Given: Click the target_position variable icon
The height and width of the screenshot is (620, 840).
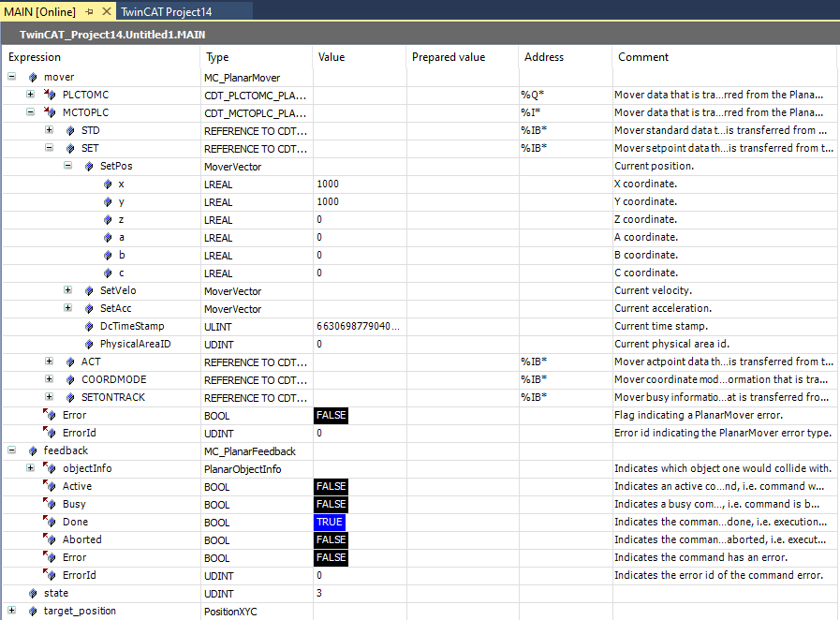Looking at the screenshot, I should (33, 611).
